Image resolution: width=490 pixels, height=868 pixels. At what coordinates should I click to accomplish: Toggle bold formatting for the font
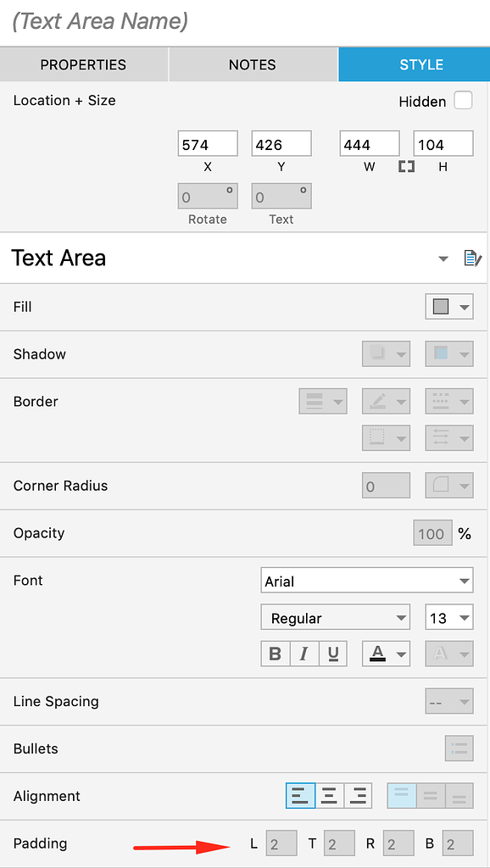pos(275,654)
